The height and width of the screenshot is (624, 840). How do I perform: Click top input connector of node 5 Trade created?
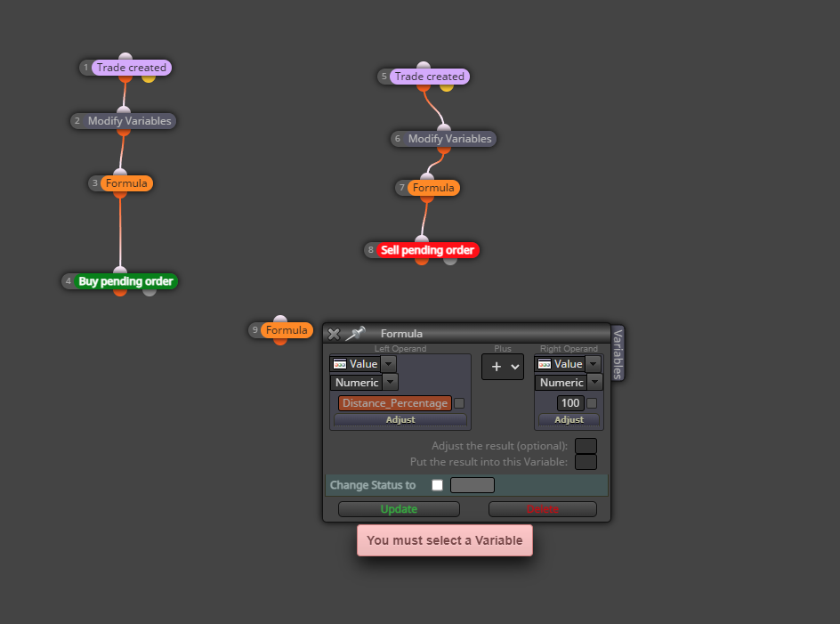(424, 65)
